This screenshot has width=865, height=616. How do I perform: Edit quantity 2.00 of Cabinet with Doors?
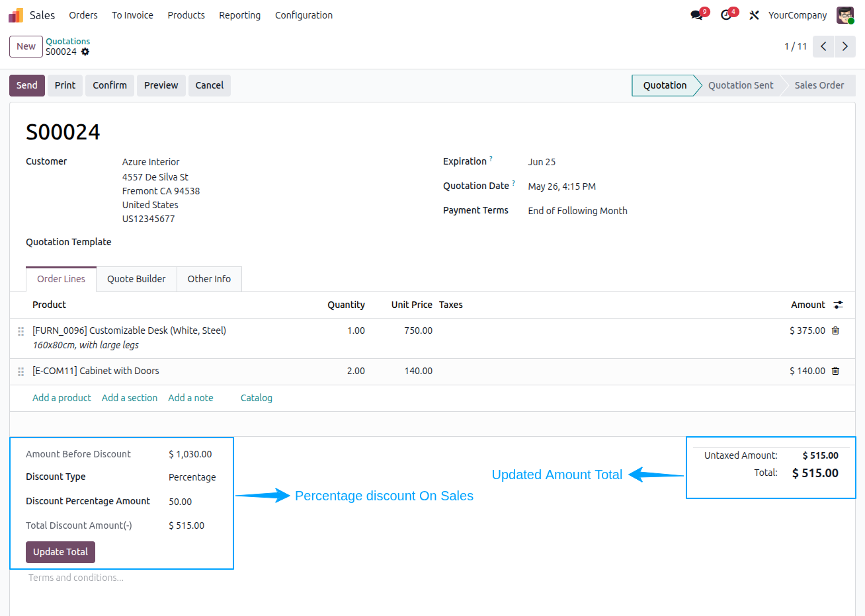click(356, 371)
